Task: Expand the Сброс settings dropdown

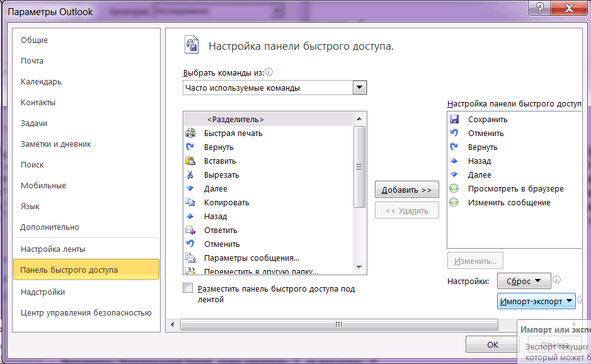Action: tap(524, 281)
